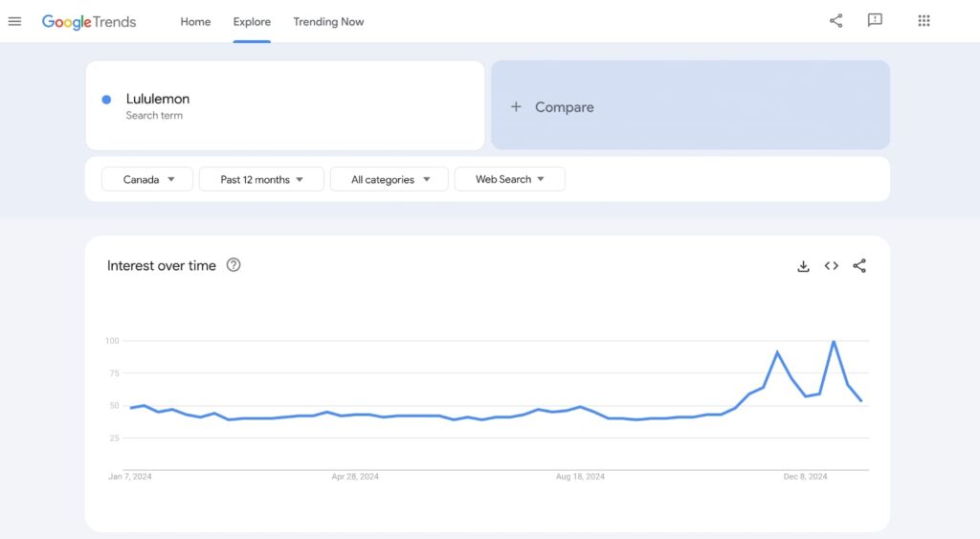Click the Google Trends logo
980x539 pixels.
[89, 22]
